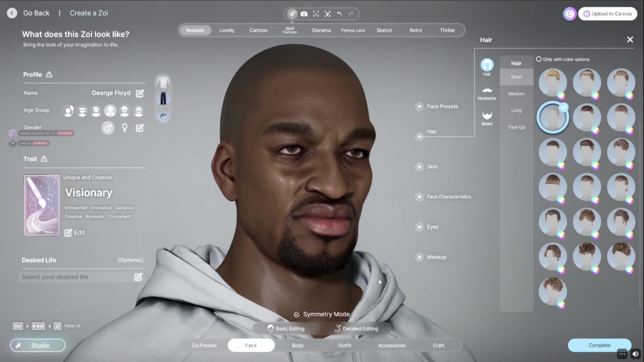Switch to the Outfit tab
The height and width of the screenshot is (362, 644).
(x=345, y=346)
